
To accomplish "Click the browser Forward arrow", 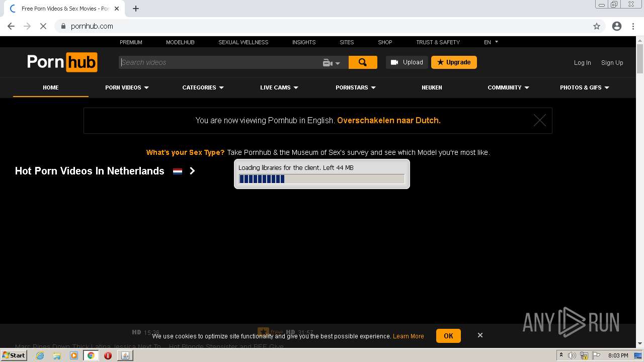I will coord(27,26).
